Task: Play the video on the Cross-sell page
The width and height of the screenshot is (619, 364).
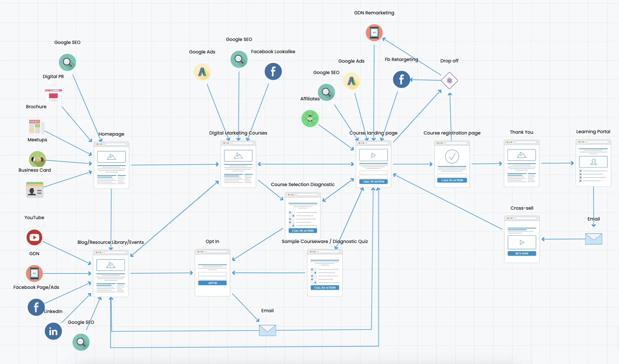Action: click(x=522, y=242)
